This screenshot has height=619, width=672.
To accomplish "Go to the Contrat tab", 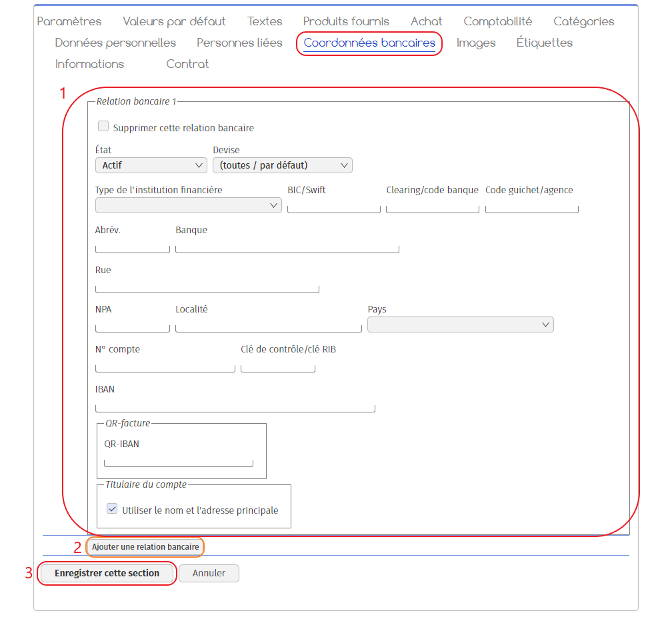I will [187, 64].
